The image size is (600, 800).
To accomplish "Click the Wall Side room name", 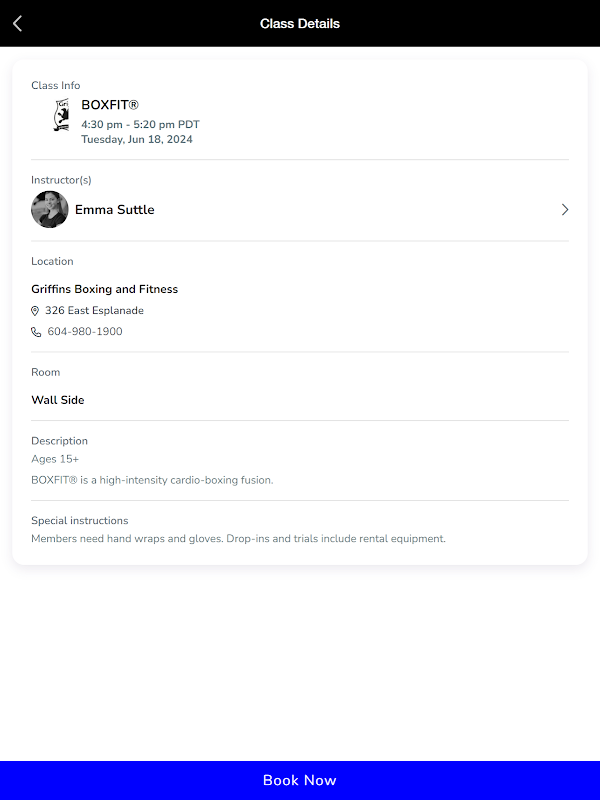I will 58,400.
